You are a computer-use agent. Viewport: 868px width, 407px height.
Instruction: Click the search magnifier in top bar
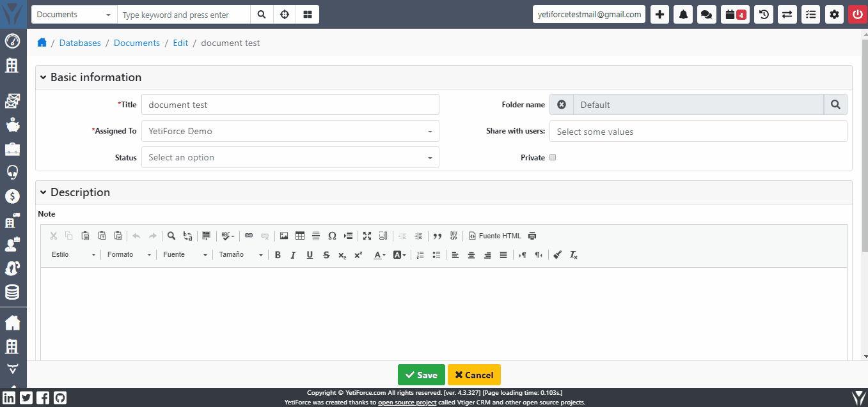[x=262, y=15]
